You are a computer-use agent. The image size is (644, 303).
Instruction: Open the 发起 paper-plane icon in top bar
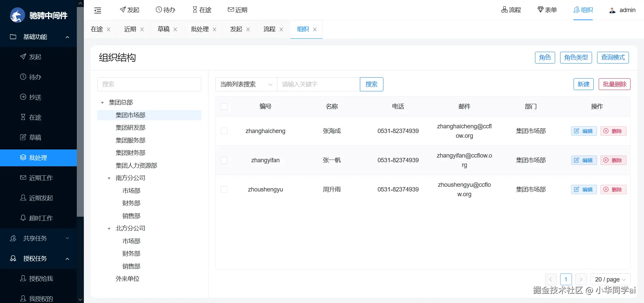tap(123, 10)
